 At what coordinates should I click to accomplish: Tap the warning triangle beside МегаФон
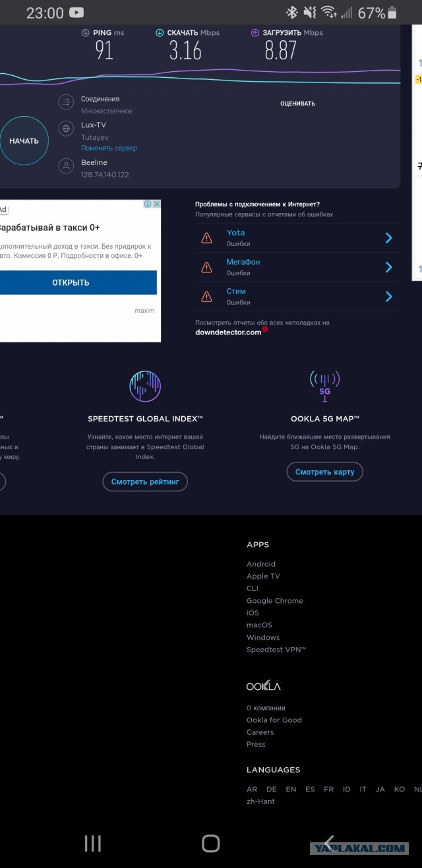click(207, 267)
